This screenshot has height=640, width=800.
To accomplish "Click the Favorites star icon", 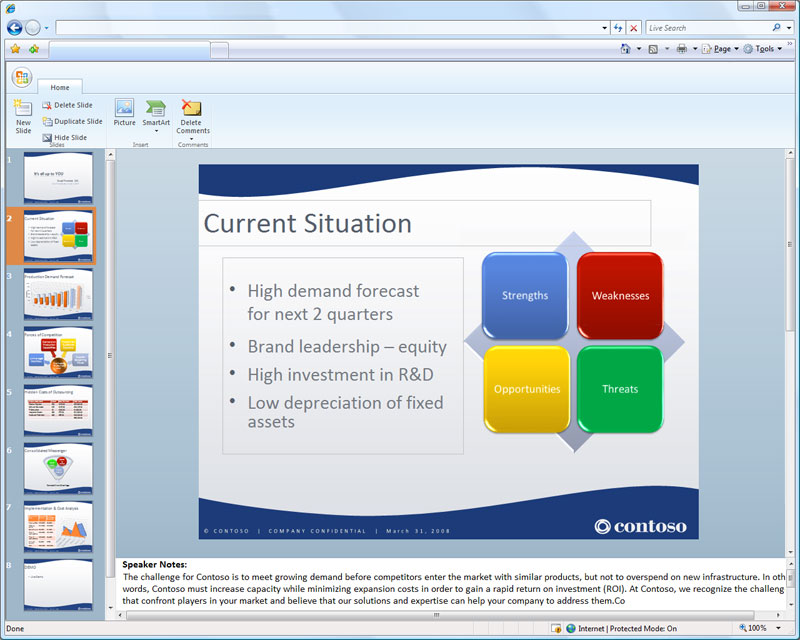I will point(15,49).
